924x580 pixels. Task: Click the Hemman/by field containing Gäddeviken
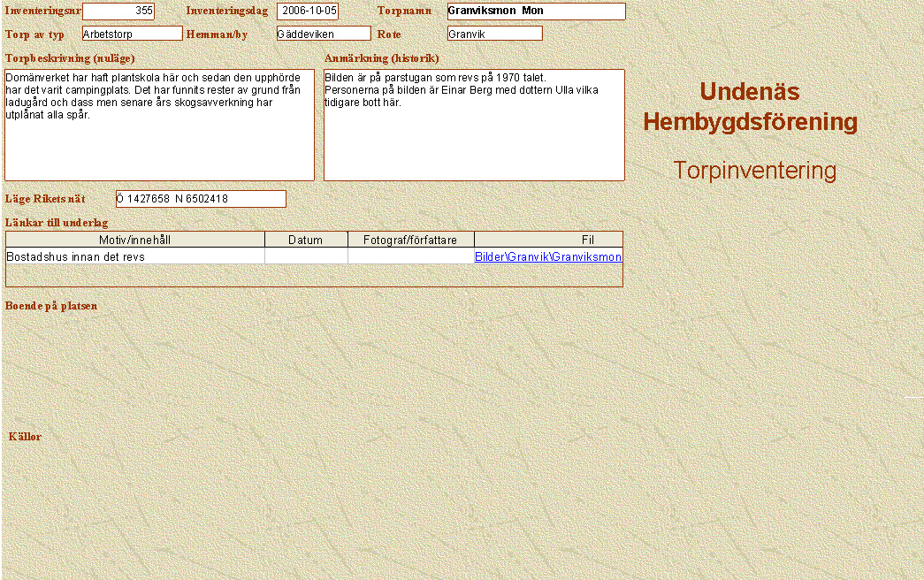[x=323, y=34]
